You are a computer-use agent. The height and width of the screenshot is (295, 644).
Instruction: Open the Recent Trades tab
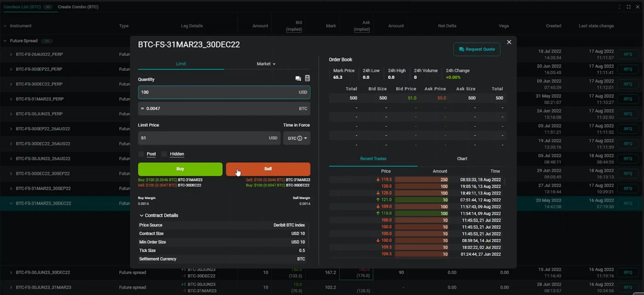point(373,159)
